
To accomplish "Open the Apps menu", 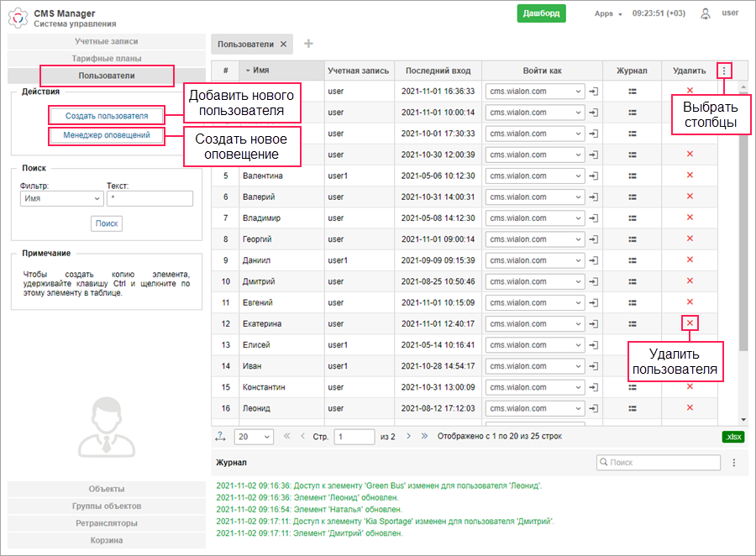I will (607, 13).
